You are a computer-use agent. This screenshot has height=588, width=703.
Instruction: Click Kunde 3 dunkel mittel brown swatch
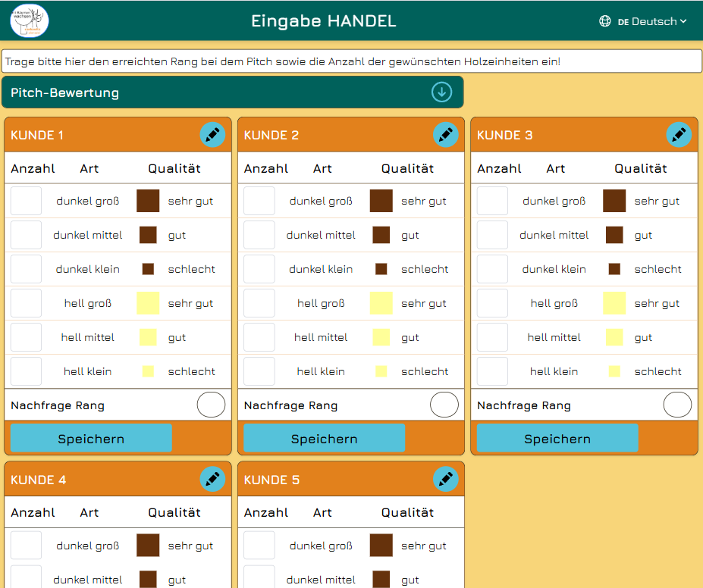(614, 235)
